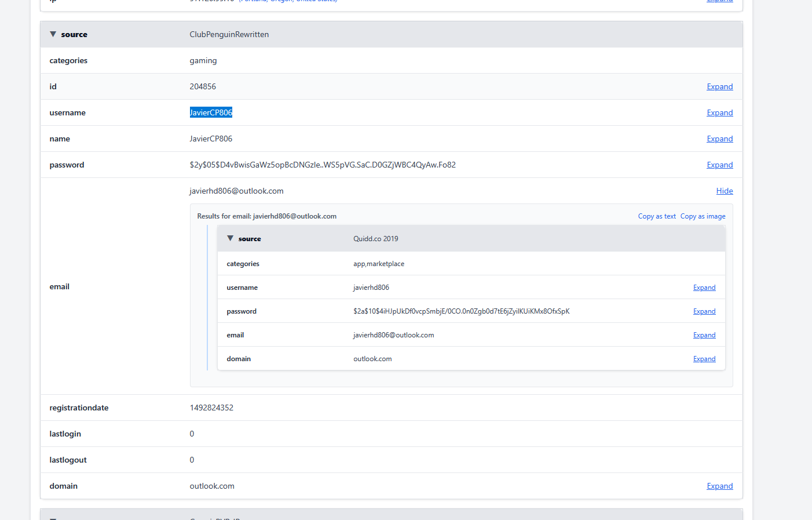Click the highlighted username value text
The width and height of the screenshot is (812, 520).
211,112
